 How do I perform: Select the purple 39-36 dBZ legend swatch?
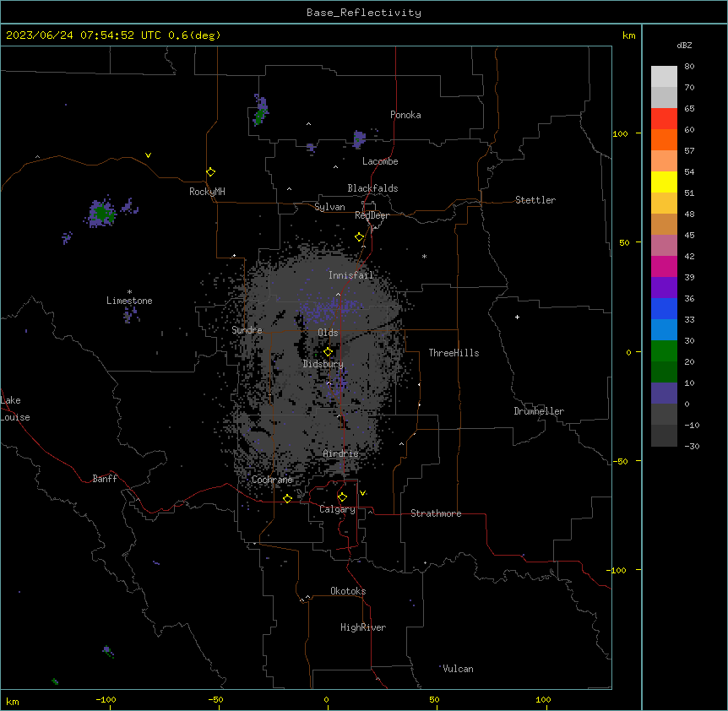point(664,288)
